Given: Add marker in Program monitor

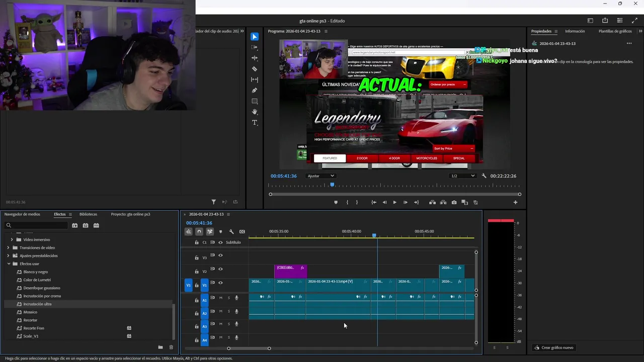Looking at the screenshot, I should [x=336, y=203].
